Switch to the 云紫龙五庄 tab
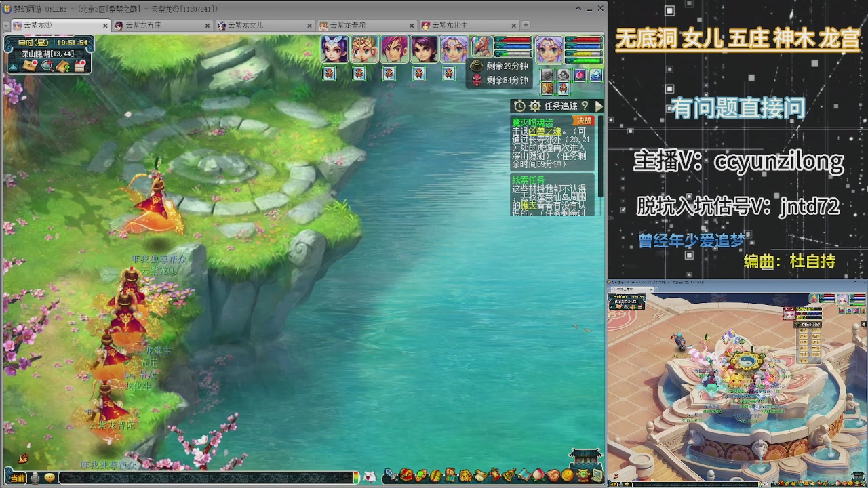Screen dimensions: 868x488 click(x=162, y=25)
